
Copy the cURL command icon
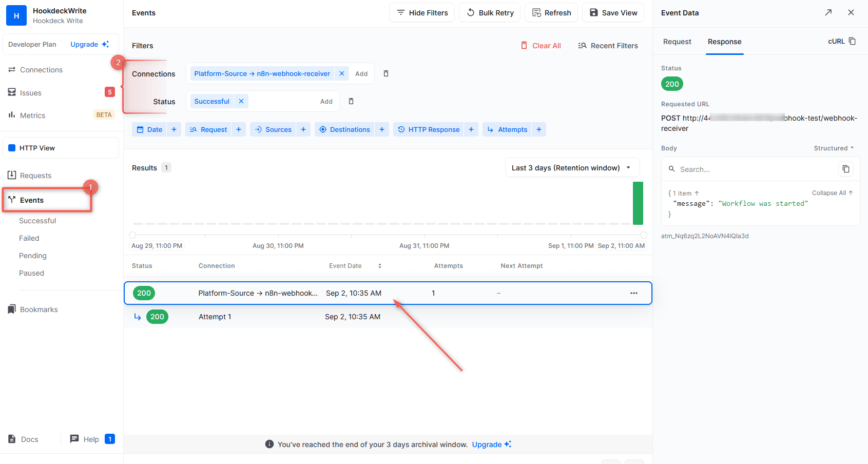point(852,42)
